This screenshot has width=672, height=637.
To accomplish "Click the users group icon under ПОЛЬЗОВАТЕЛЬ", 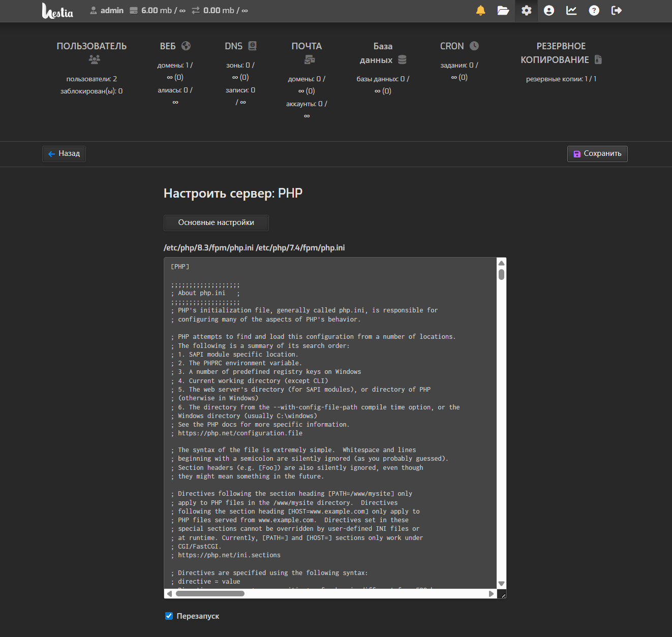I will (94, 59).
